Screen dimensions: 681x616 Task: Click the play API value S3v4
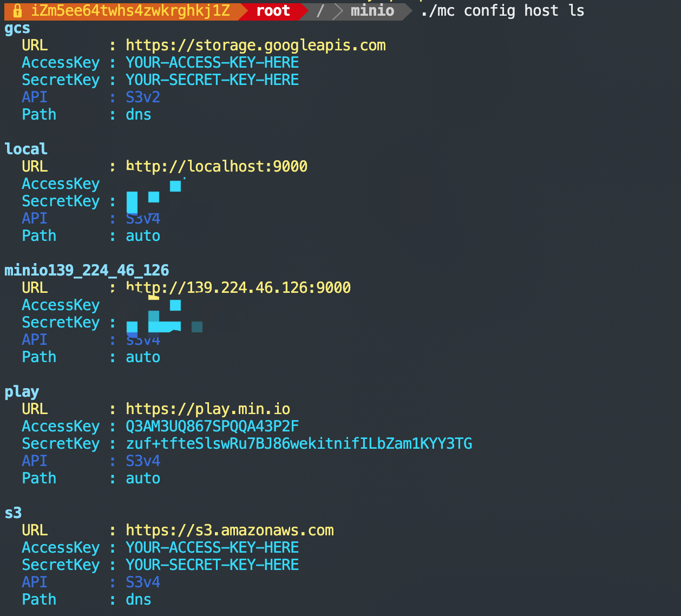coord(143,461)
